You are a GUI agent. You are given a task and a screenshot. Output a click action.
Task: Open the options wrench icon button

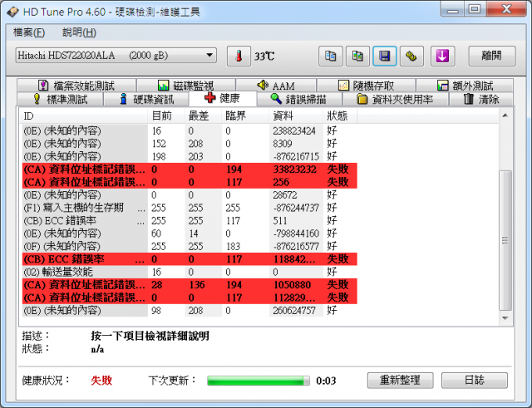[411, 56]
